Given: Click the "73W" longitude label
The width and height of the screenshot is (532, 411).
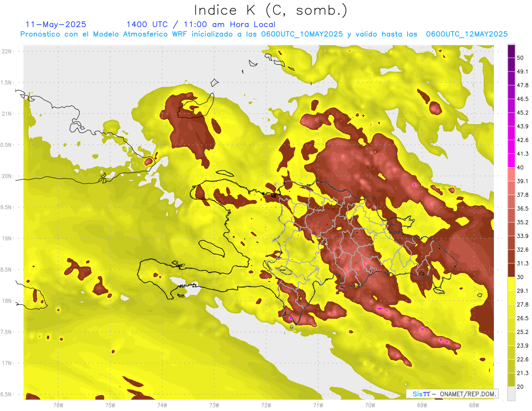Looking at the screenshot, I should coord(214,405).
